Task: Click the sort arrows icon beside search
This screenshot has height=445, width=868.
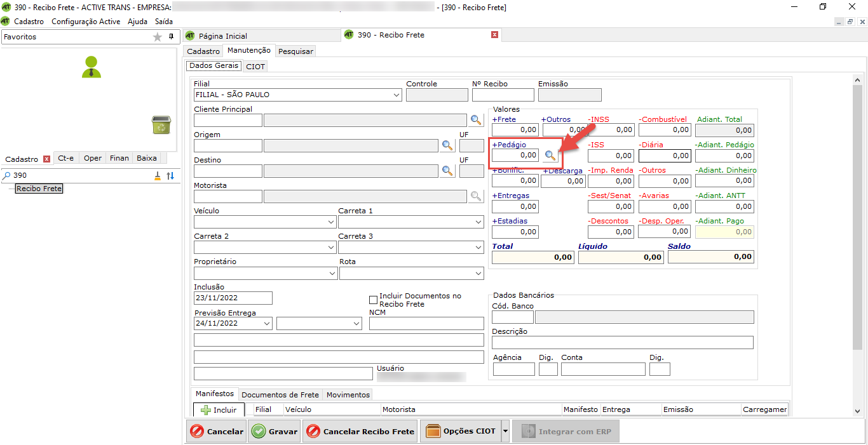Action: [x=170, y=176]
